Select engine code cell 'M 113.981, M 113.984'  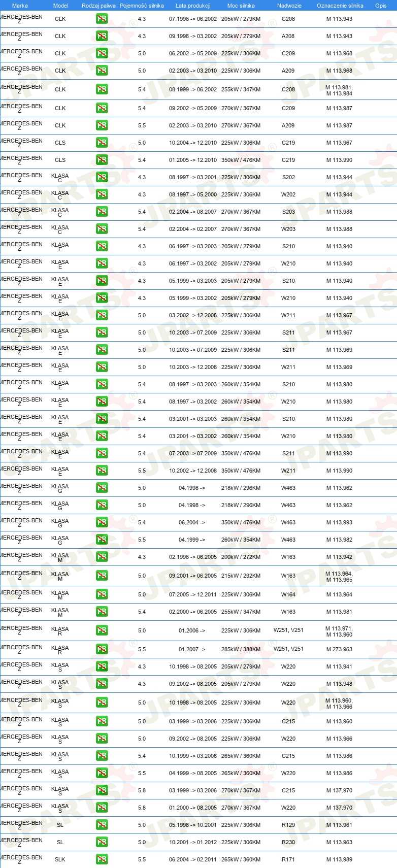pyautogui.click(x=339, y=90)
